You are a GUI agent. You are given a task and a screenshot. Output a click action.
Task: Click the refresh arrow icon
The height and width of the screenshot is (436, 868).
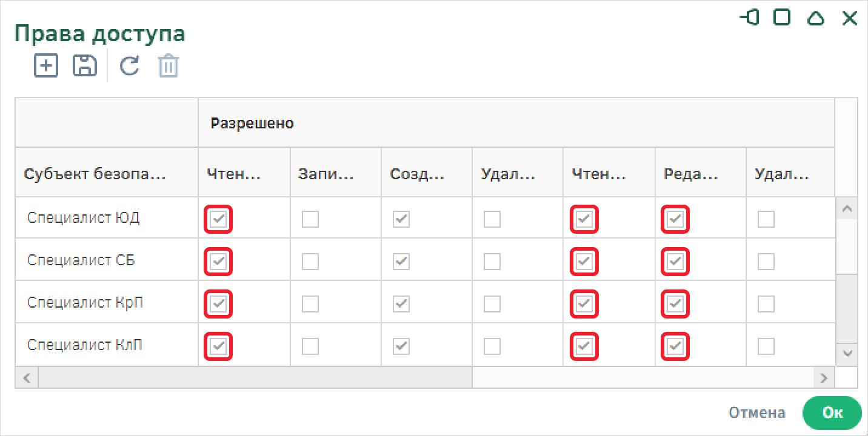coord(129,65)
